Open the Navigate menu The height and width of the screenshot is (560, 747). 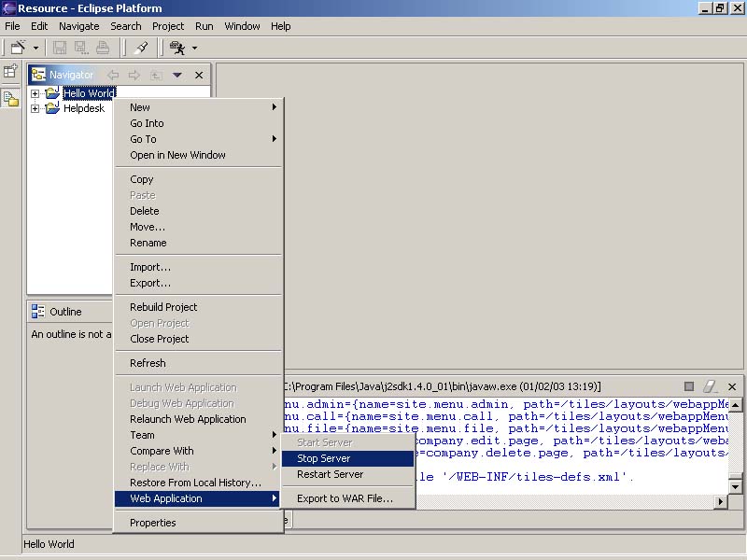pos(79,26)
